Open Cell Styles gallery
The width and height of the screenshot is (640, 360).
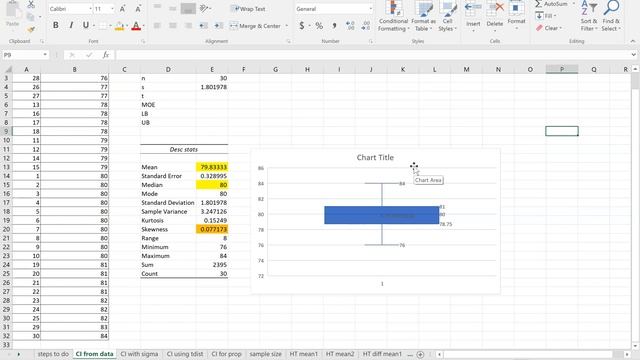[x=447, y=16]
